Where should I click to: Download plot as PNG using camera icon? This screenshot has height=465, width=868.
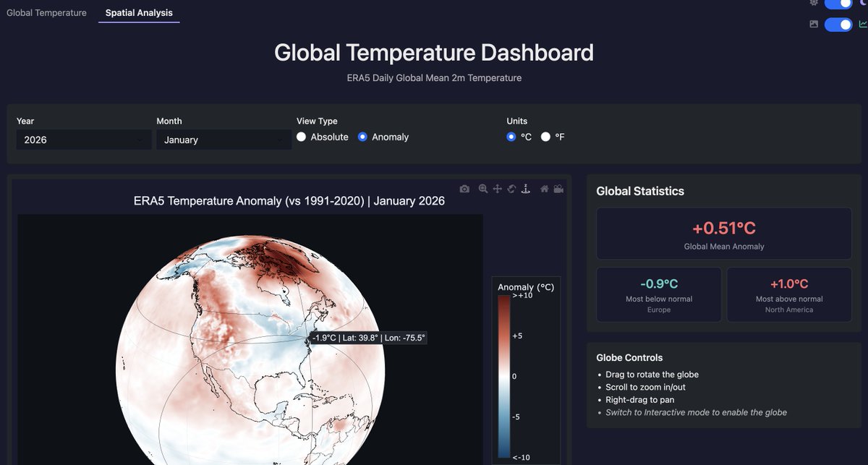[x=464, y=189]
